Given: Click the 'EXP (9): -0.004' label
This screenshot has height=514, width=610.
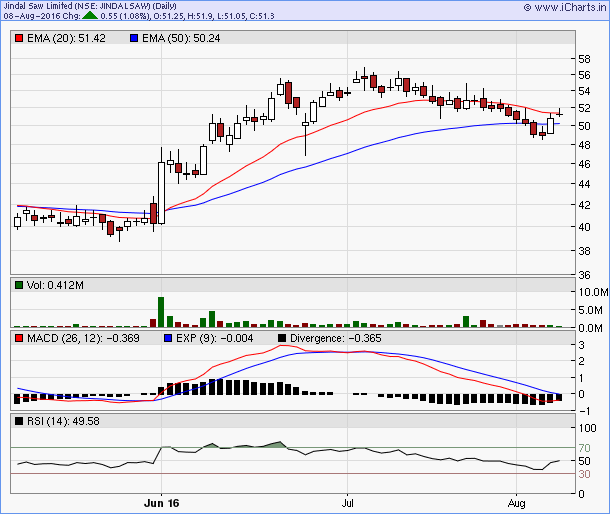Looking at the screenshot, I should (214, 338).
